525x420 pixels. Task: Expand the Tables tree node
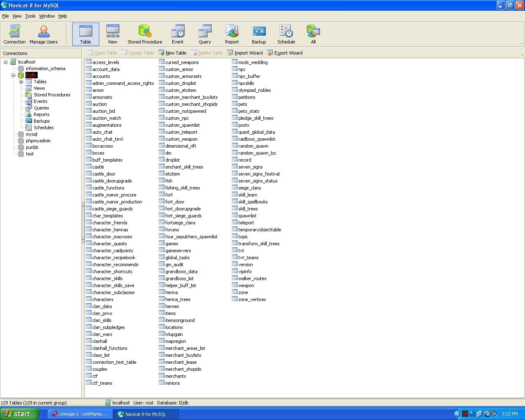(21, 82)
